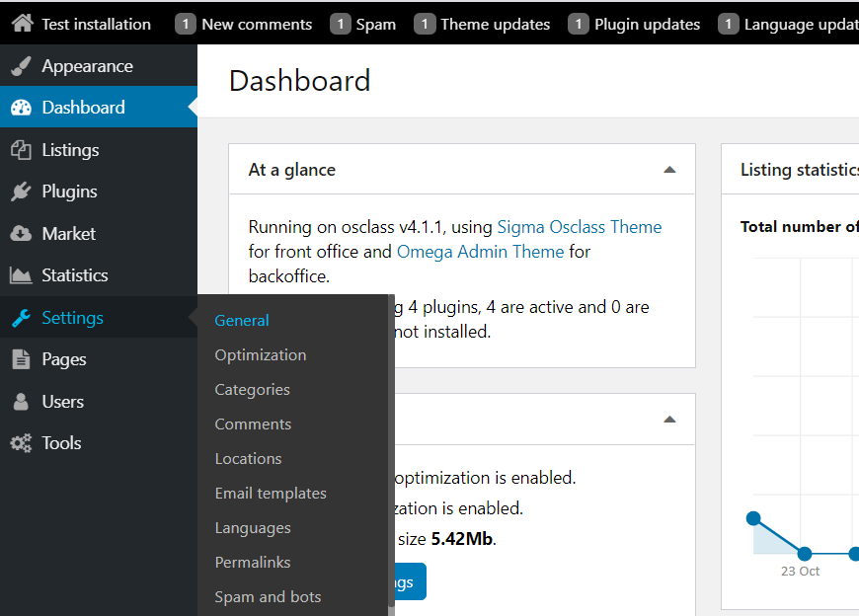Image resolution: width=859 pixels, height=616 pixels.
Task: Click the Spam count badge
Action: point(341,24)
